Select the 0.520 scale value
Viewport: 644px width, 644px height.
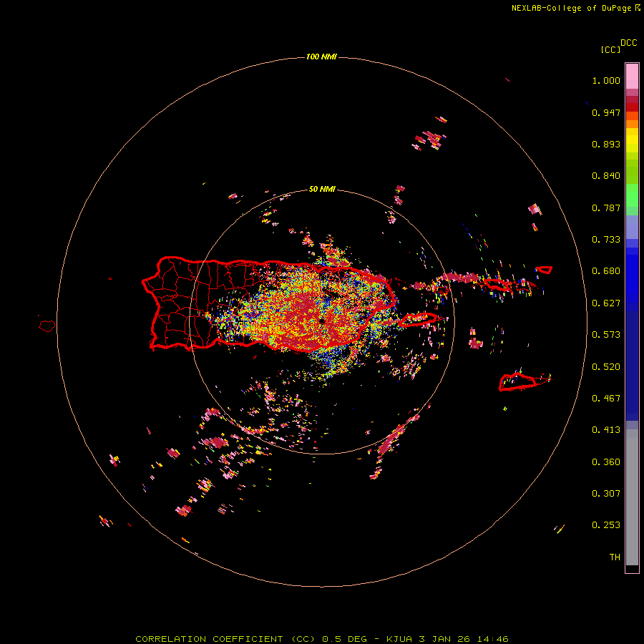[x=606, y=367]
